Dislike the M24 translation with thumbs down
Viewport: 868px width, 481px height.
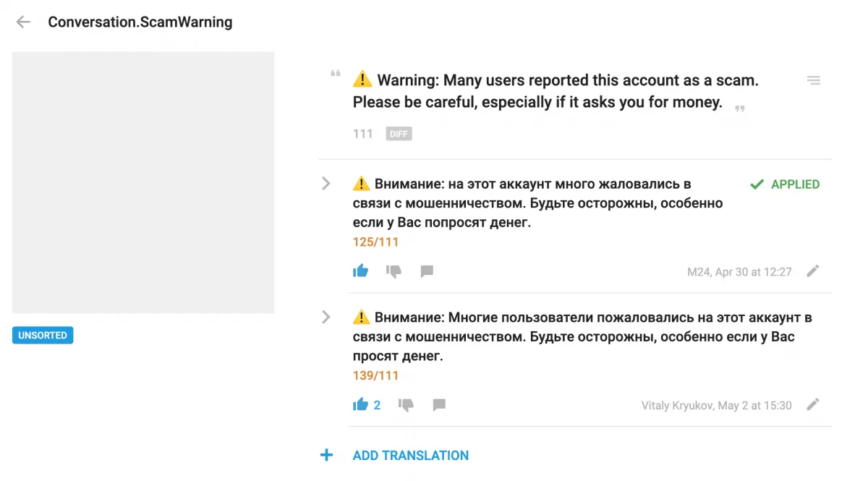click(x=393, y=271)
